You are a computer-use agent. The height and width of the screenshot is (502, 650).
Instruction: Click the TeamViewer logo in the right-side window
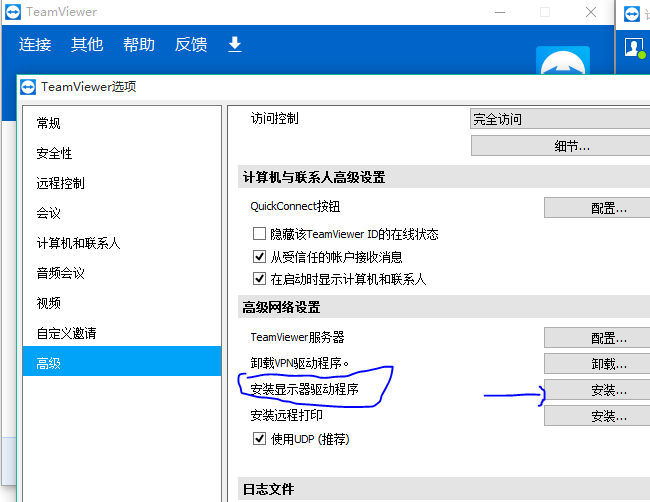[632, 14]
